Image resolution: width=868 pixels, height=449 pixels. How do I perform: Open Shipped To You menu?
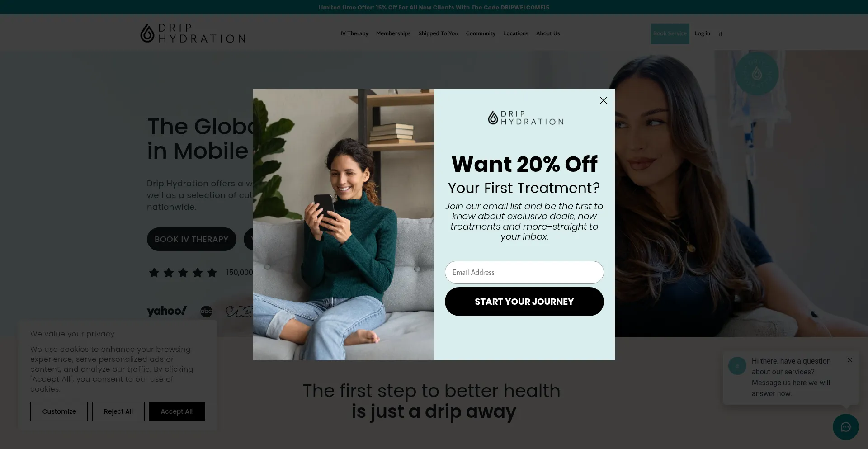[438, 33]
